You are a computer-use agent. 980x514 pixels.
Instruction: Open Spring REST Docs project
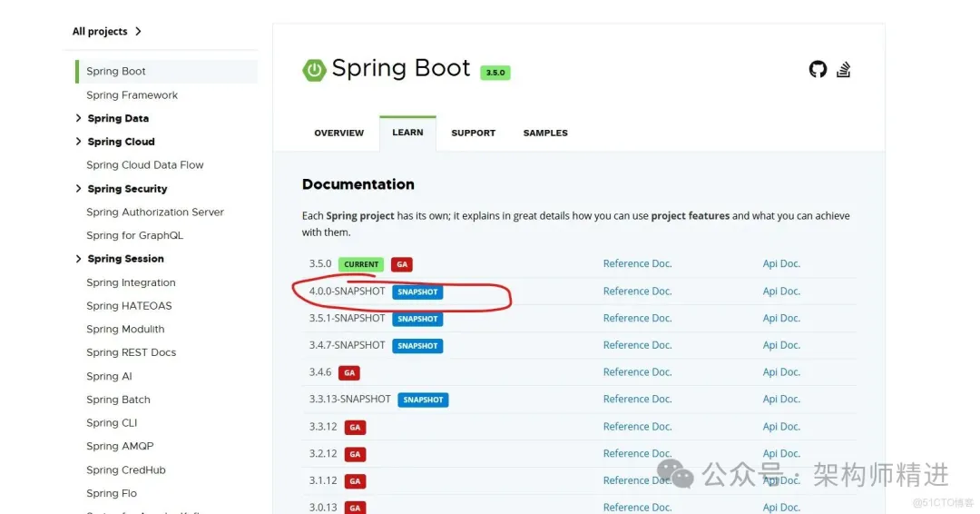pos(132,352)
